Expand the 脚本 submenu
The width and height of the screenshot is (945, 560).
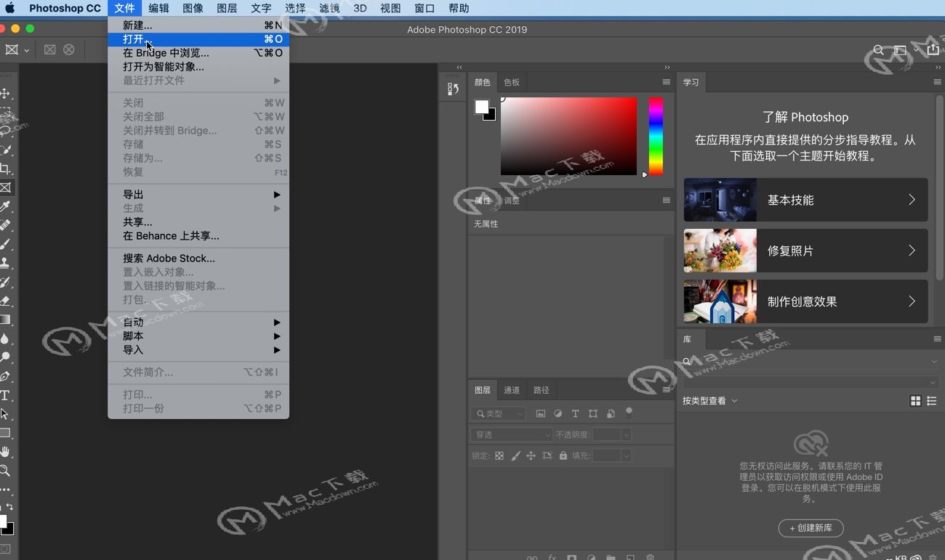[198, 336]
